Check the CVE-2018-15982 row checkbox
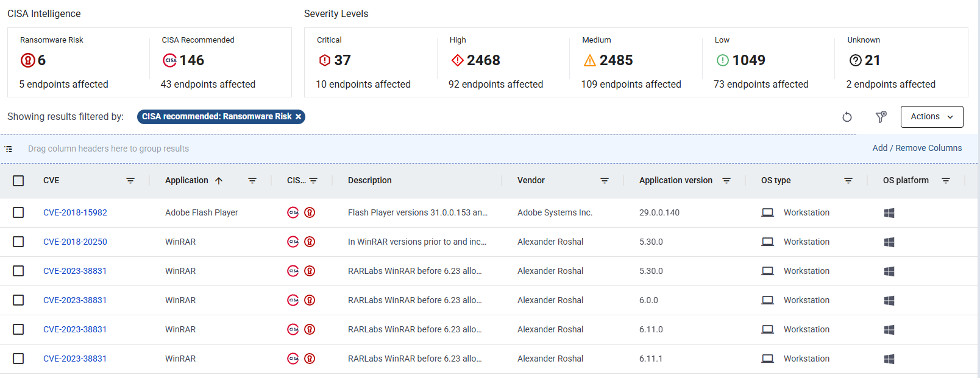This screenshot has width=980, height=378. point(18,212)
